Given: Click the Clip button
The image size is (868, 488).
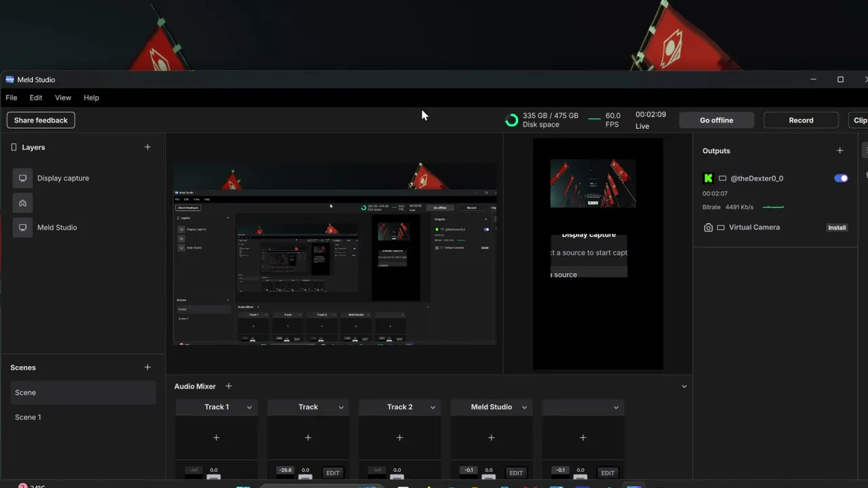Looking at the screenshot, I should click(x=859, y=120).
